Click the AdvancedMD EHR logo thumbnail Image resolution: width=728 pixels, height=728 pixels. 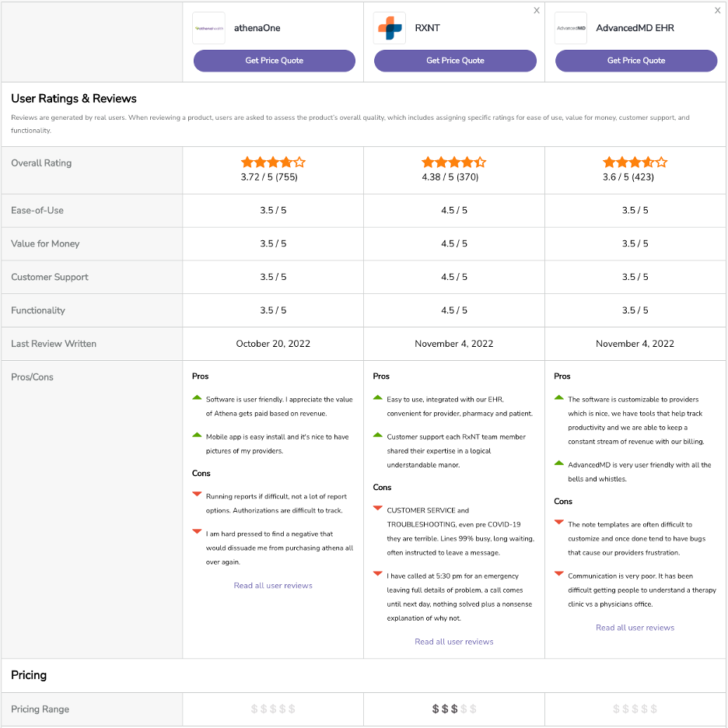[x=571, y=28]
